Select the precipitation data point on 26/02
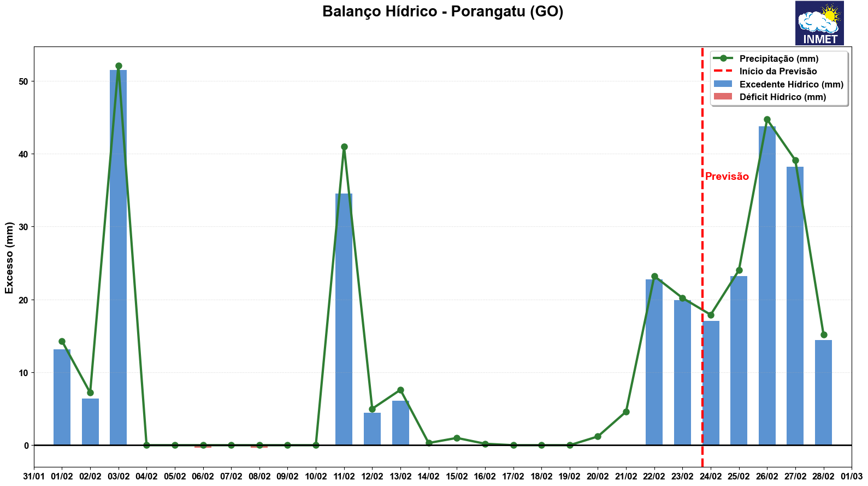The image size is (868, 486). tap(767, 119)
